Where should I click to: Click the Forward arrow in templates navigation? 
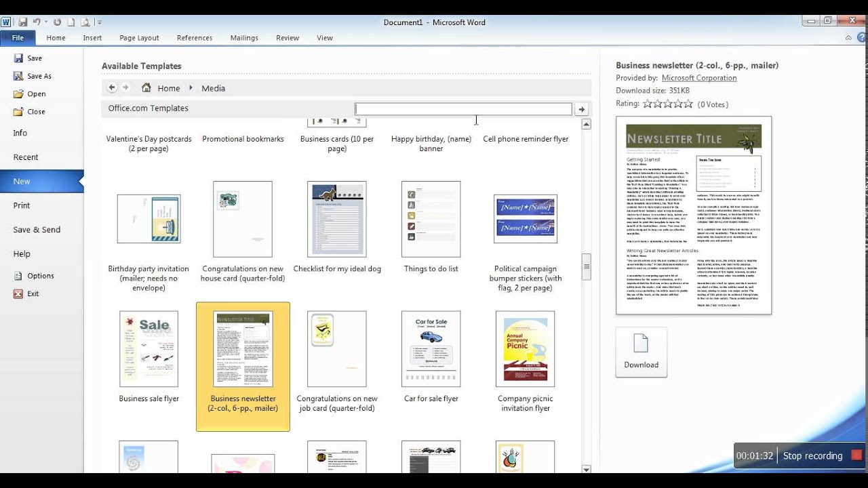coord(125,87)
